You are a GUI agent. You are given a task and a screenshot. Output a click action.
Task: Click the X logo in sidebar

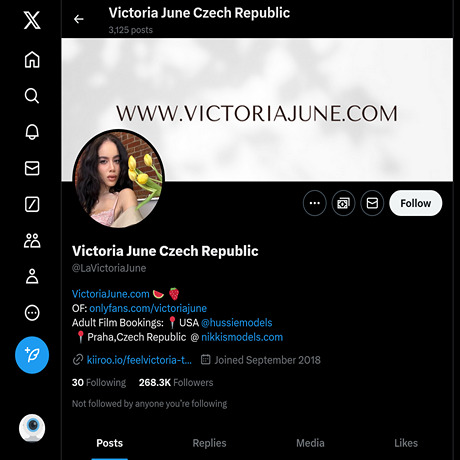(32, 20)
